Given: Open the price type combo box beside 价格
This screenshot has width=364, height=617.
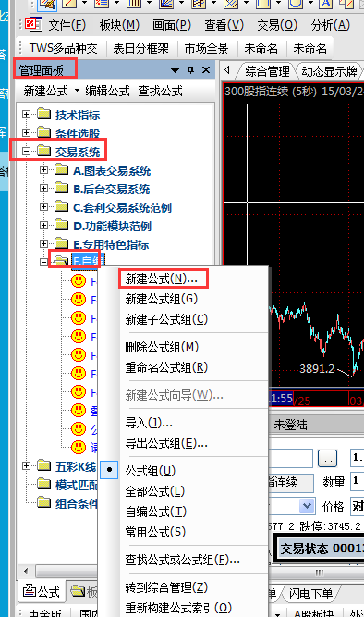Looking at the screenshot, I should (307, 506).
